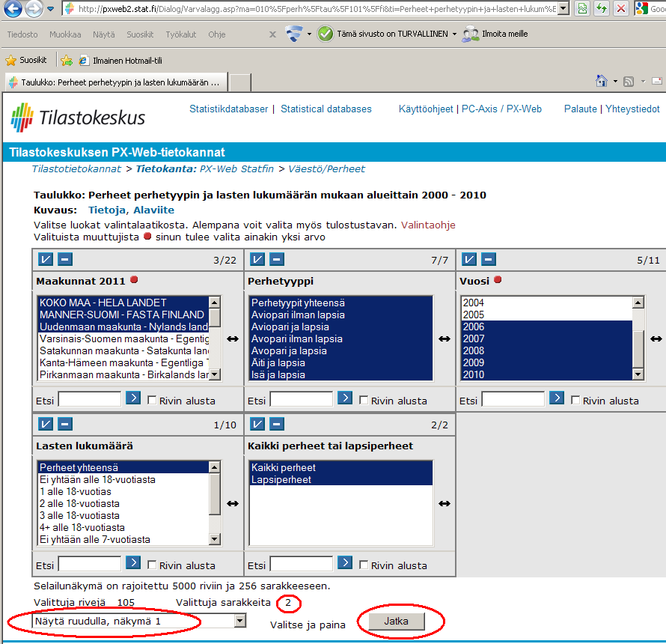Run search arrow under Maakunnat 2011
This screenshot has height=644, width=666.
133,398
